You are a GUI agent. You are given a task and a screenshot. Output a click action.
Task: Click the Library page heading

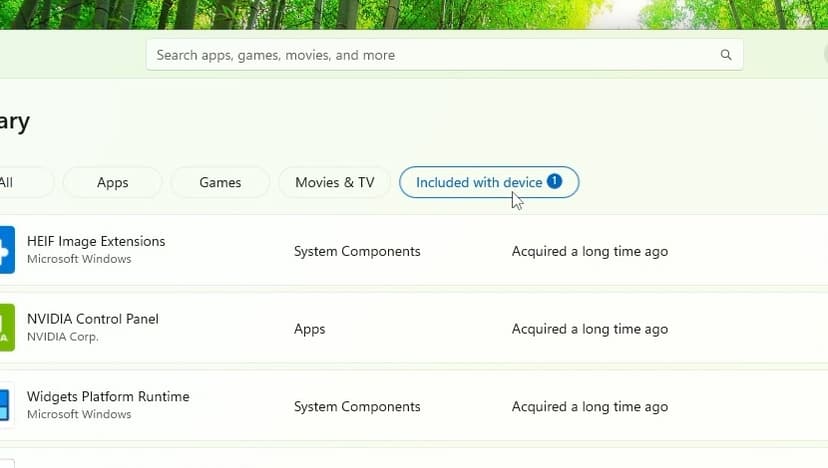click(x=14, y=122)
